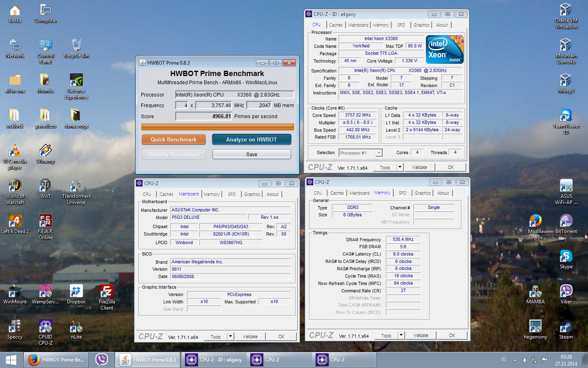Open the Becks desktop folder icon
588x368 pixels.
click(15, 13)
